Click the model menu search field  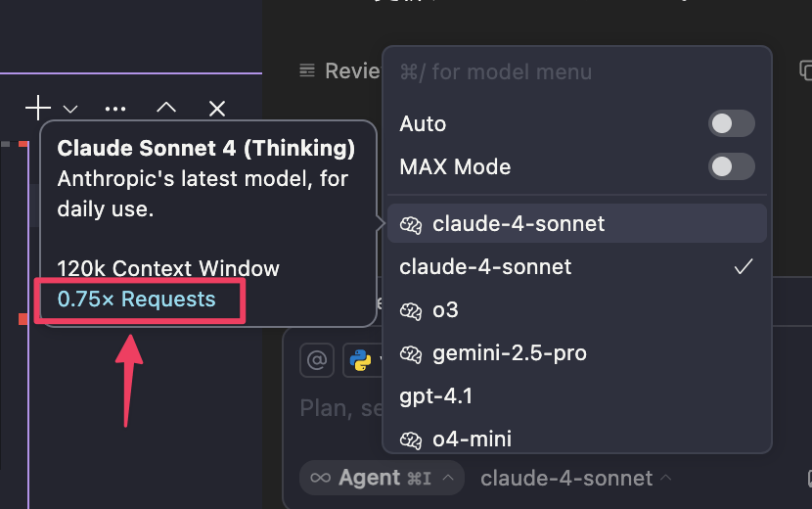point(577,72)
